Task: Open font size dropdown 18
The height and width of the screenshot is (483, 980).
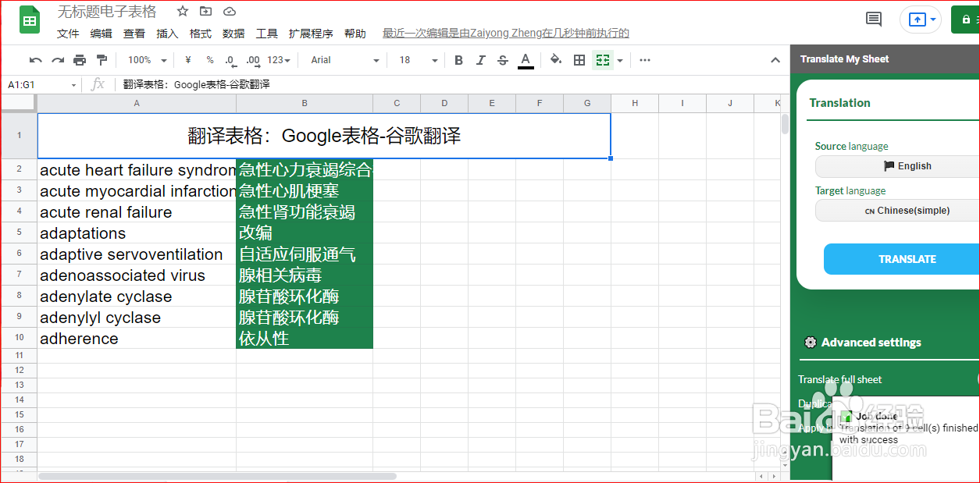Action: pos(418,60)
